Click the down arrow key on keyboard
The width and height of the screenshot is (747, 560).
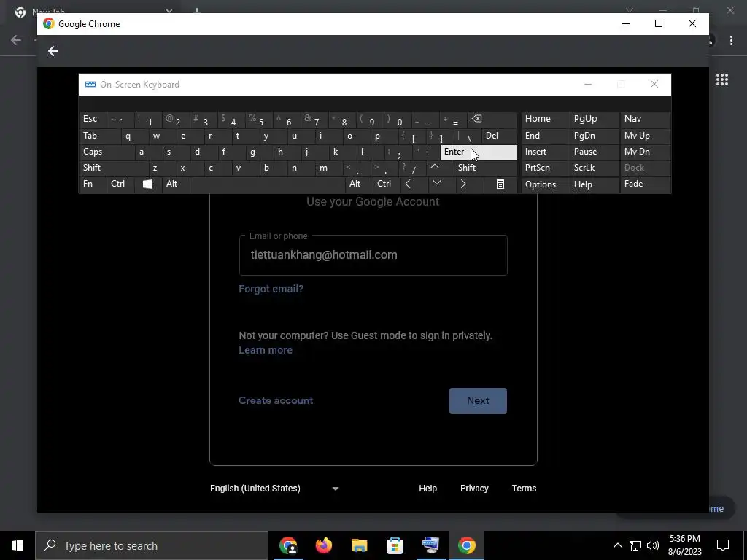[437, 184]
